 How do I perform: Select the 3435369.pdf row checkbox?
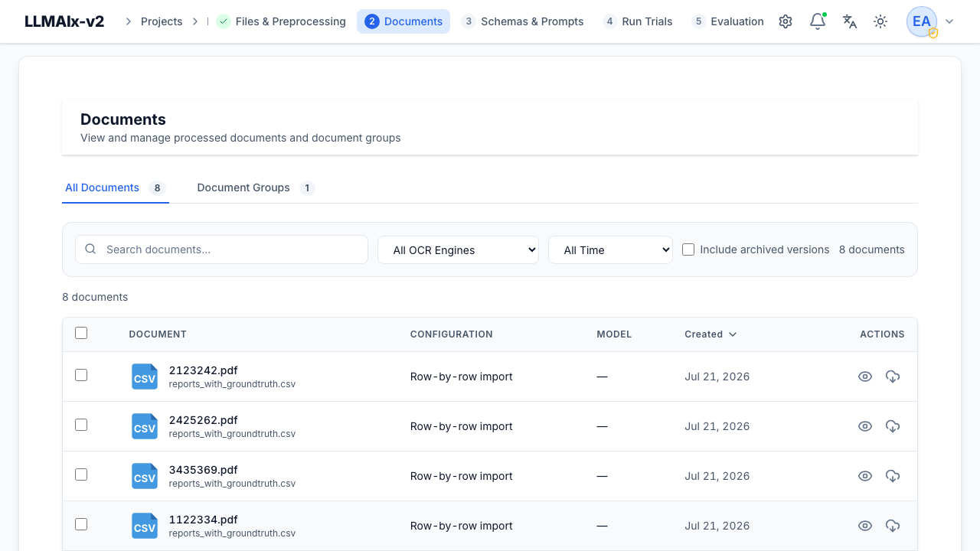(81, 474)
